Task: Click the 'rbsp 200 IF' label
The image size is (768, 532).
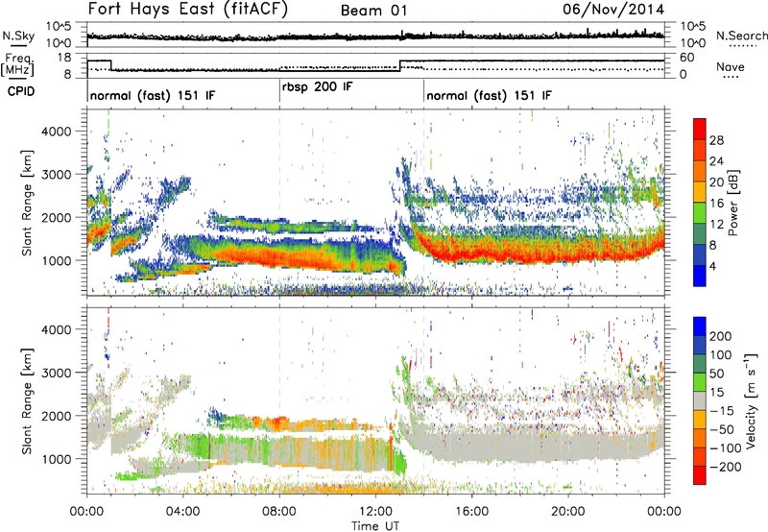Action: [318, 87]
